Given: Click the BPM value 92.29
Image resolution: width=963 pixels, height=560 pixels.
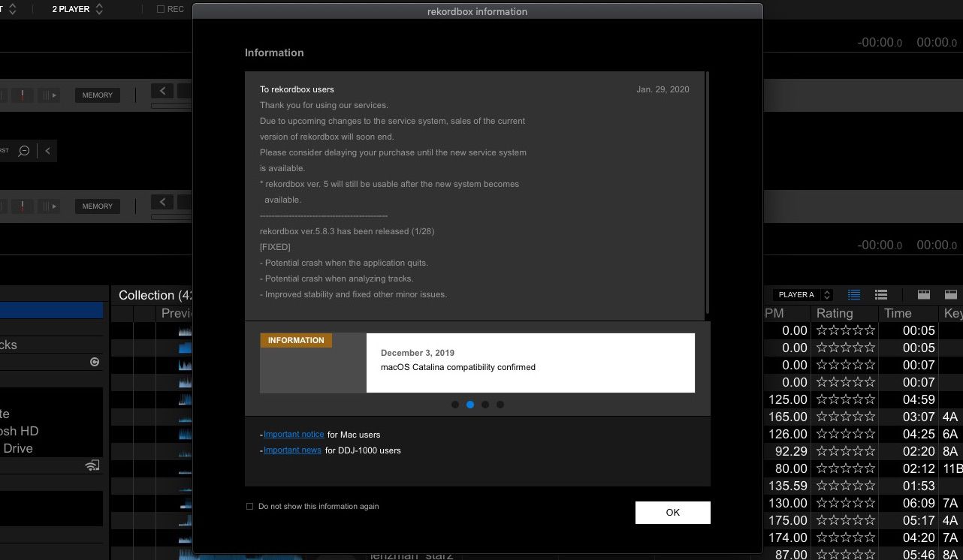Looking at the screenshot, I should tap(792, 451).
